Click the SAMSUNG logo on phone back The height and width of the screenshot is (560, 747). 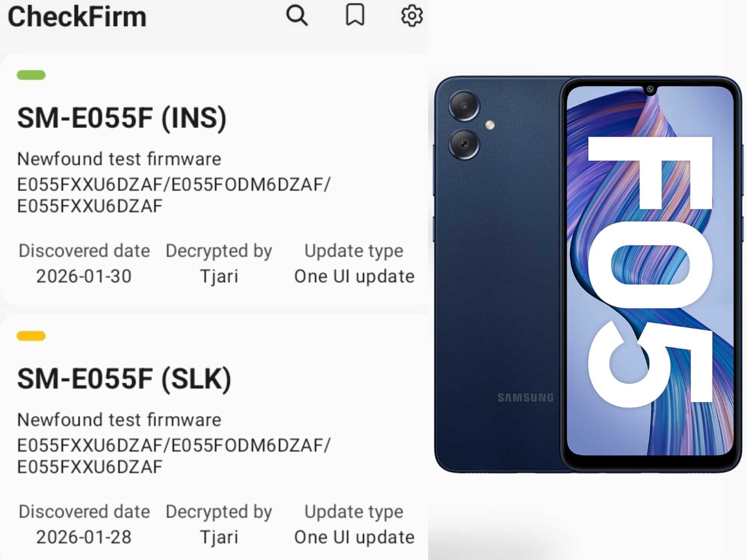(526, 398)
